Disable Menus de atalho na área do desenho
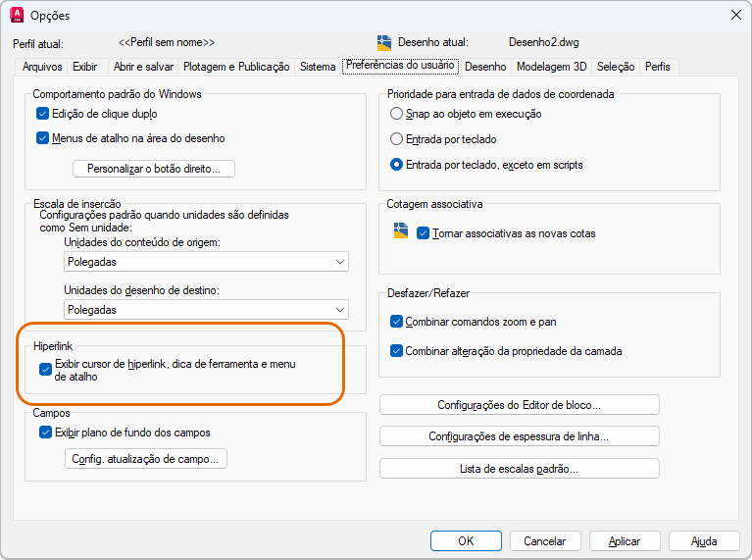 (43, 138)
